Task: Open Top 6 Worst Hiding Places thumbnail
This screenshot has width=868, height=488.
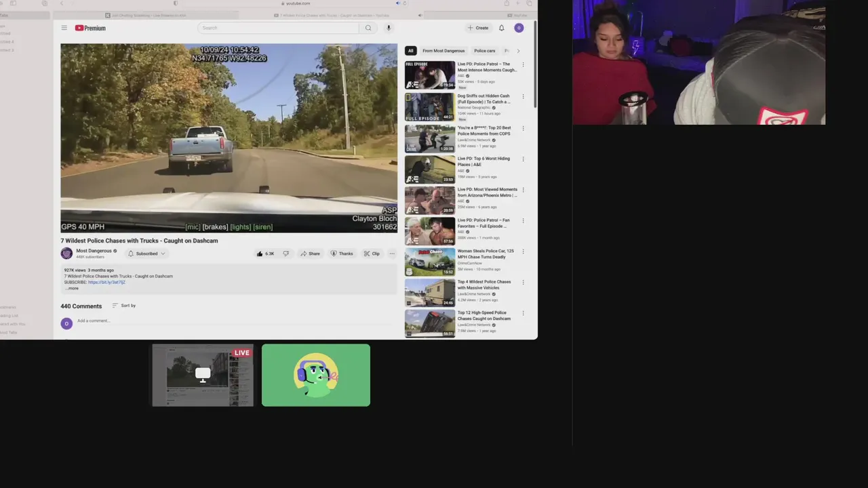Action: coord(430,169)
